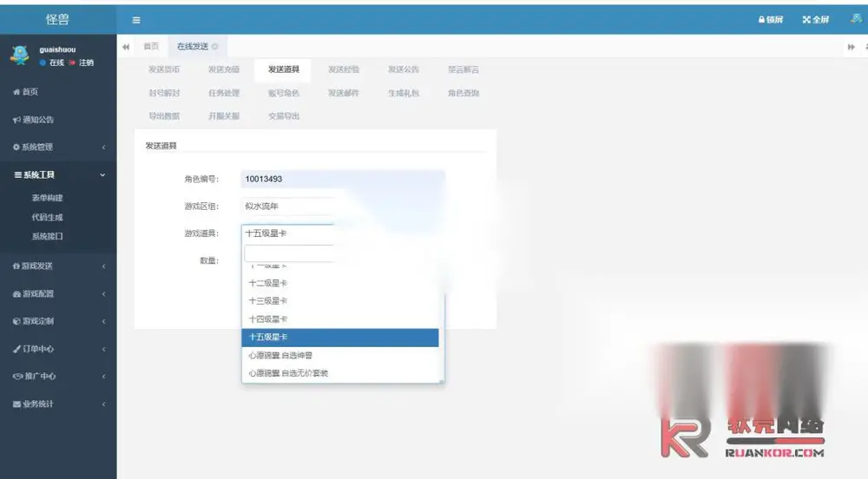Click the 角色编号 input with 10013493
Image resolution: width=868 pixels, height=479 pixels.
(343, 180)
